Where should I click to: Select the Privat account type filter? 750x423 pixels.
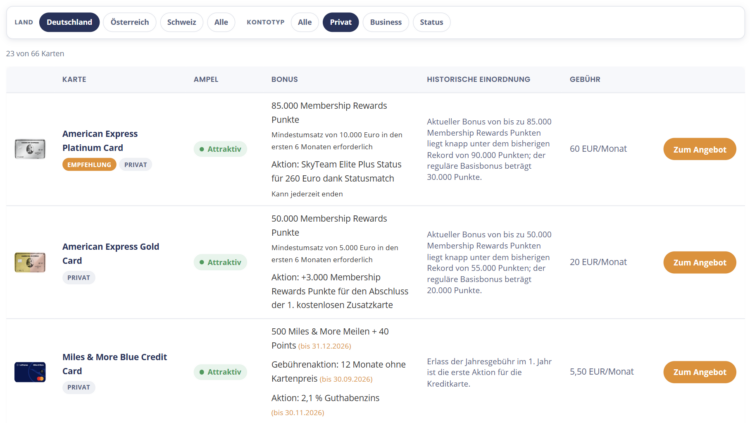(341, 22)
